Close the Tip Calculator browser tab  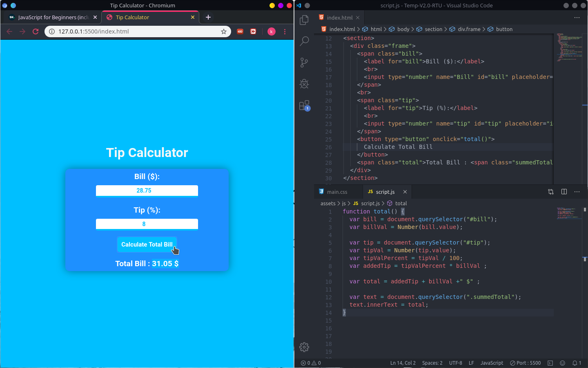pyautogui.click(x=193, y=17)
